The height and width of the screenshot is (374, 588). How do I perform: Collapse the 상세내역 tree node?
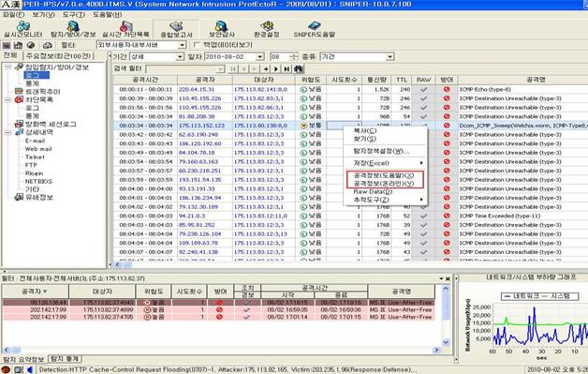pyautogui.click(x=7, y=132)
